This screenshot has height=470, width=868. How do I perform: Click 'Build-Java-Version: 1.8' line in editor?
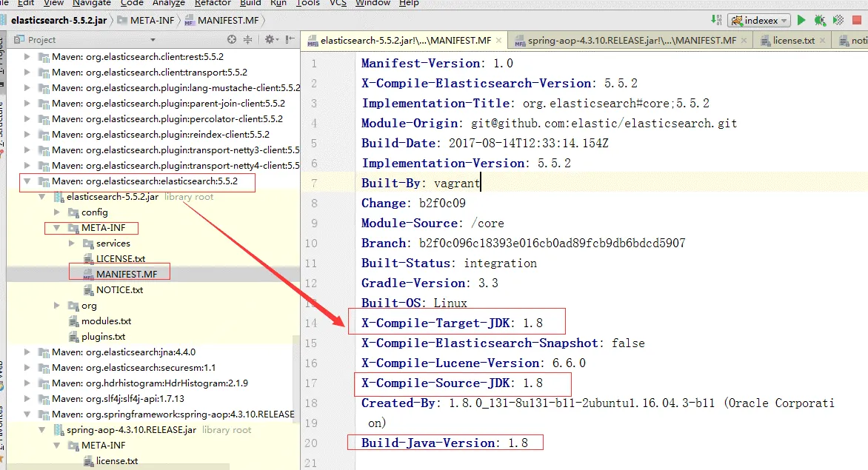pos(444,443)
